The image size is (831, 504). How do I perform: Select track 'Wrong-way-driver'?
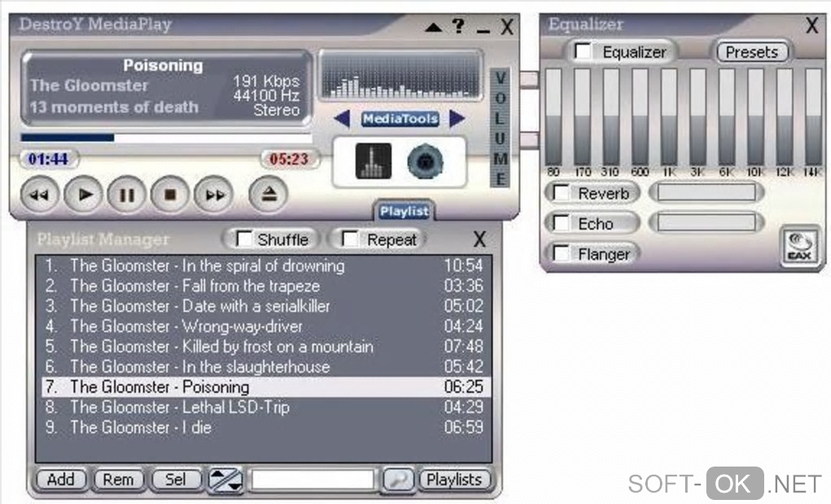265,327
